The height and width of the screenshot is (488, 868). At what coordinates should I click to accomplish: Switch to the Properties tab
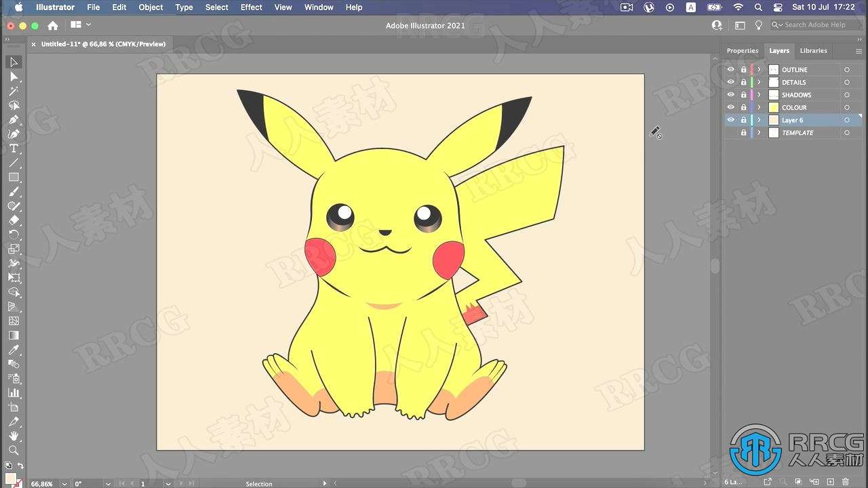coord(743,51)
